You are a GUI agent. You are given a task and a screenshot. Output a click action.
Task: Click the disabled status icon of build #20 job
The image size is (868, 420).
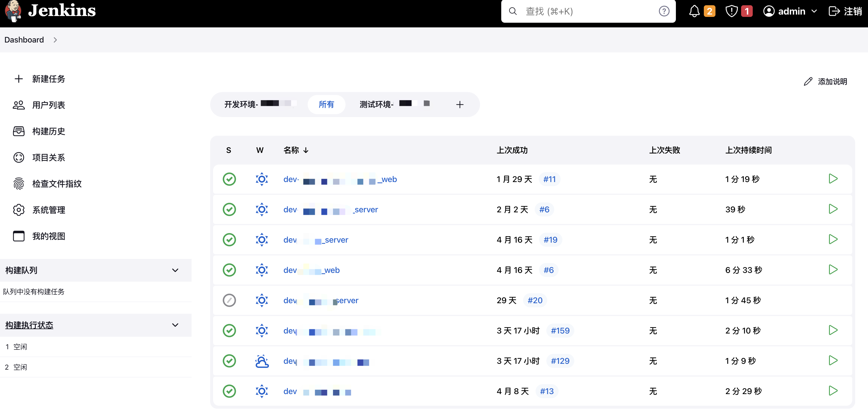[229, 300]
